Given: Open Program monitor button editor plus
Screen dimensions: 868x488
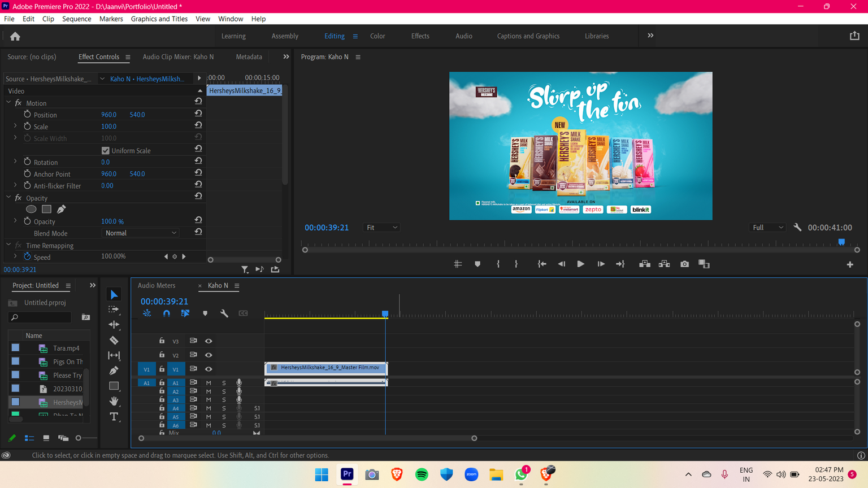Looking at the screenshot, I should (850, 264).
